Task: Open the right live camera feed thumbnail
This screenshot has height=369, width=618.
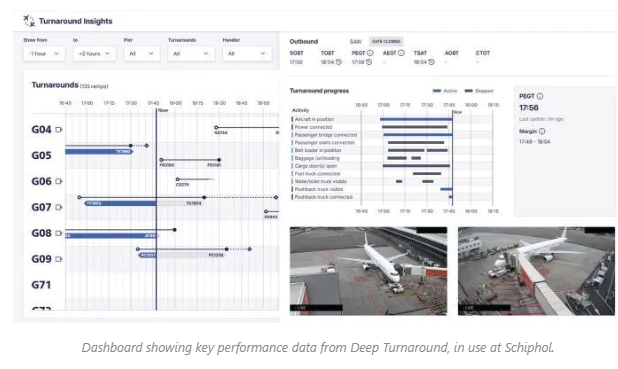Action: pos(536,271)
